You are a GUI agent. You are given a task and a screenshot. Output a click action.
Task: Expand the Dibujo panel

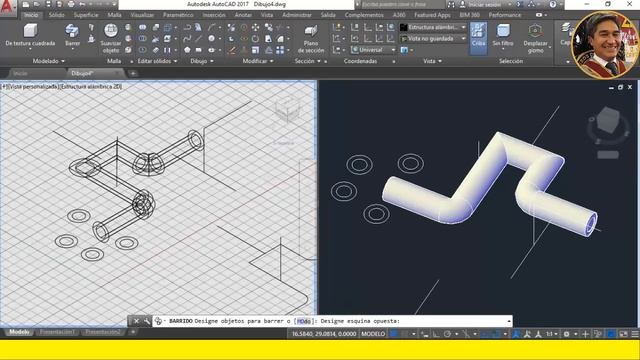(202, 61)
